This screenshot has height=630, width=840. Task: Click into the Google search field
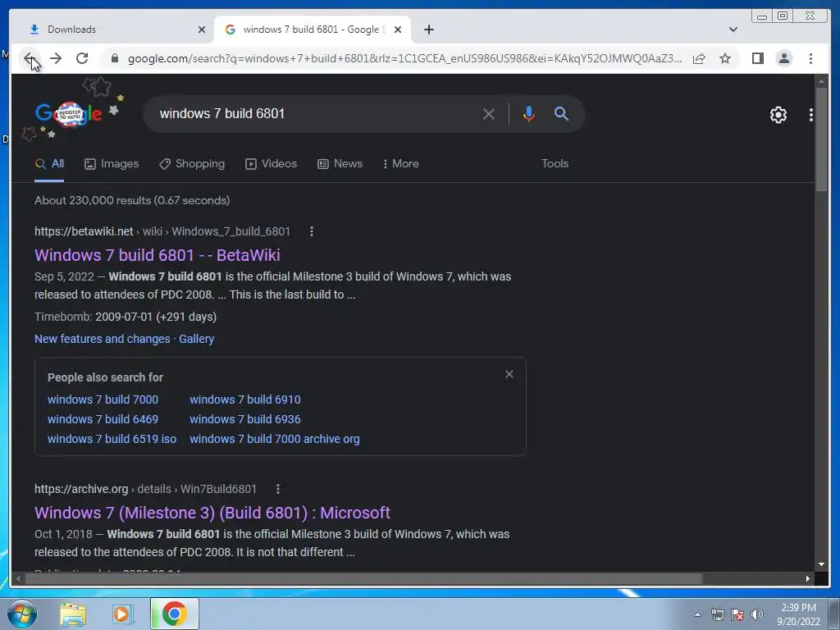tap(316, 113)
